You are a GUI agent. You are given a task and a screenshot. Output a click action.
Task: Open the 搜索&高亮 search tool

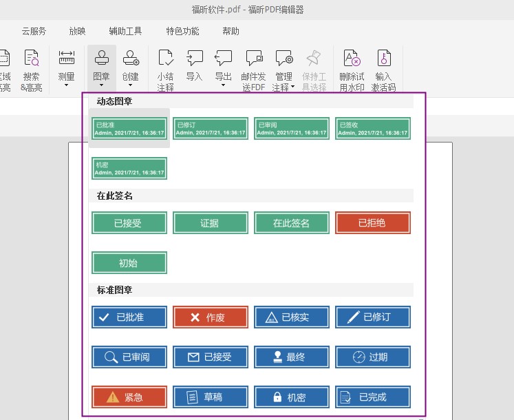[32, 70]
